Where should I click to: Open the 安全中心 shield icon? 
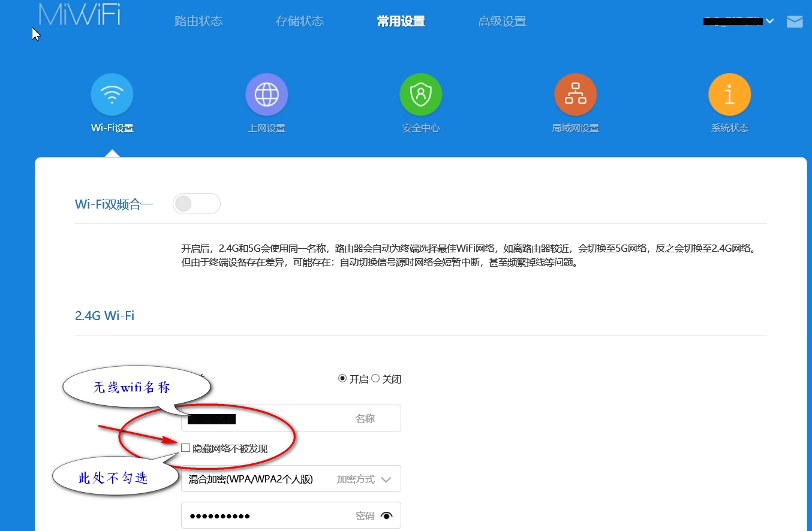coord(421,95)
